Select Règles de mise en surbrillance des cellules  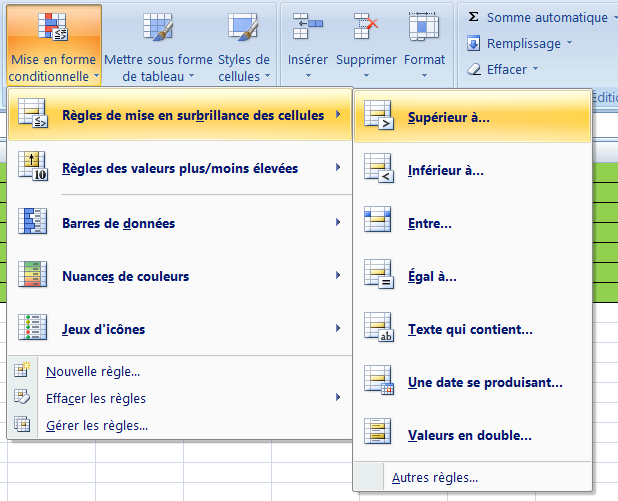(x=180, y=114)
